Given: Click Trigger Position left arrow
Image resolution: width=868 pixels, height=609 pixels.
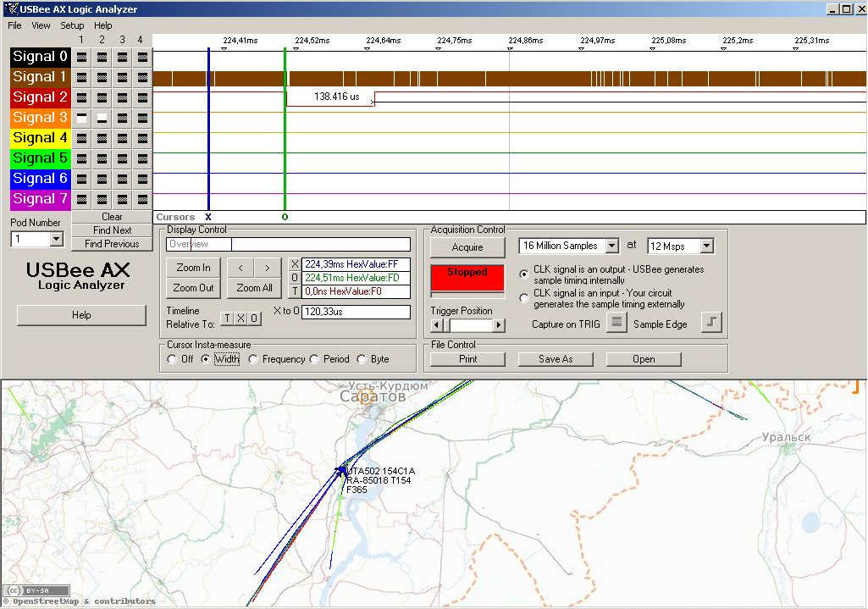Looking at the screenshot, I should (x=437, y=325).
